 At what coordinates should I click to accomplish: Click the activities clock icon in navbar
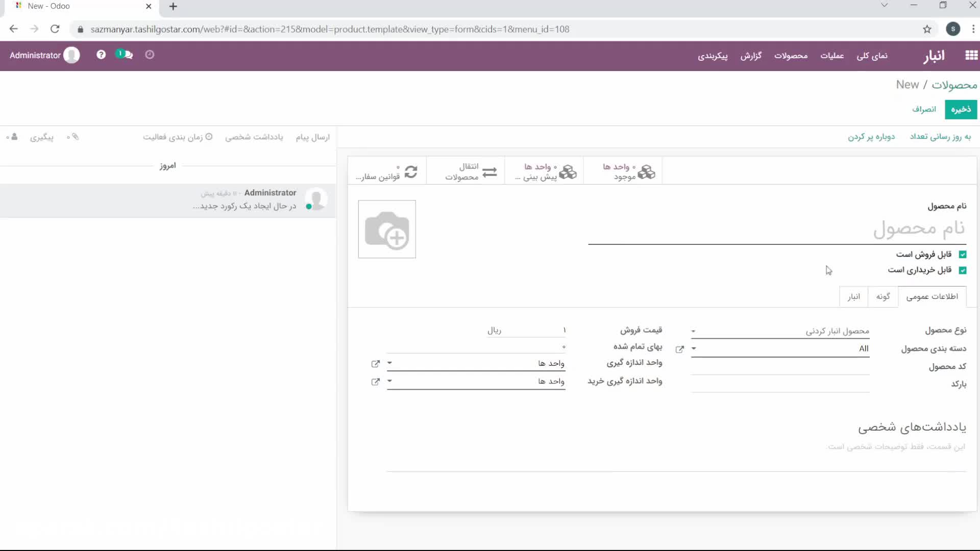[x=150, y=55]
